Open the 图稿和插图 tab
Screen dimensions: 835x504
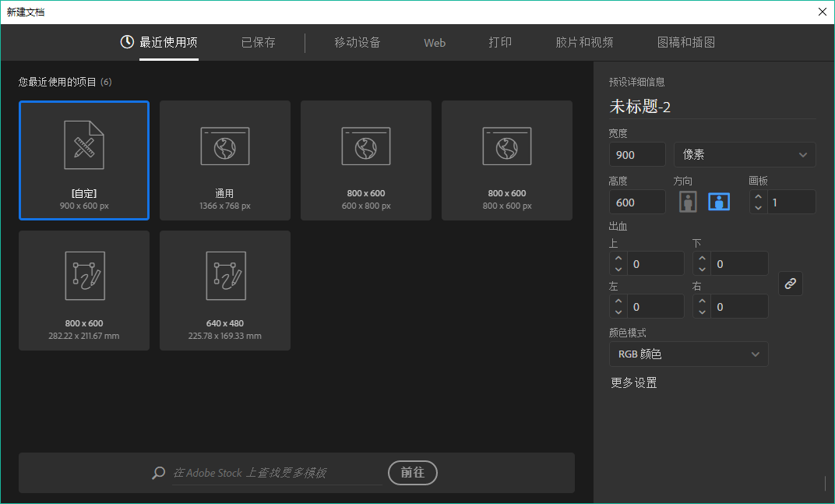coord(686,42)
